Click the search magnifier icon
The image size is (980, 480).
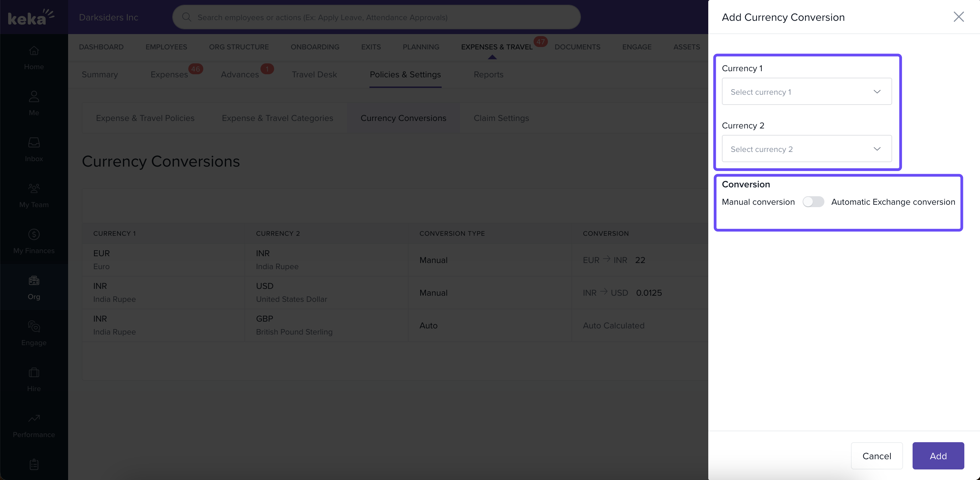186,17
